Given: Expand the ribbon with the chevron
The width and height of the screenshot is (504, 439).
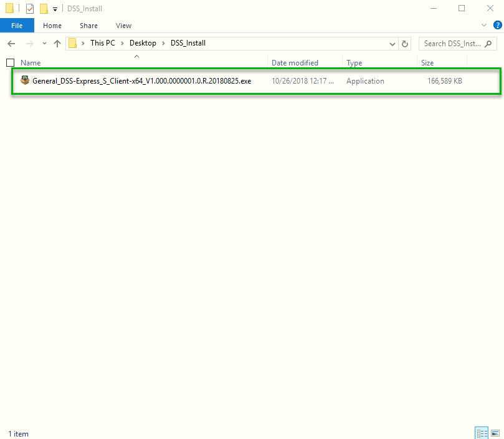Looking at the screenshot, I should coord(483,25).
